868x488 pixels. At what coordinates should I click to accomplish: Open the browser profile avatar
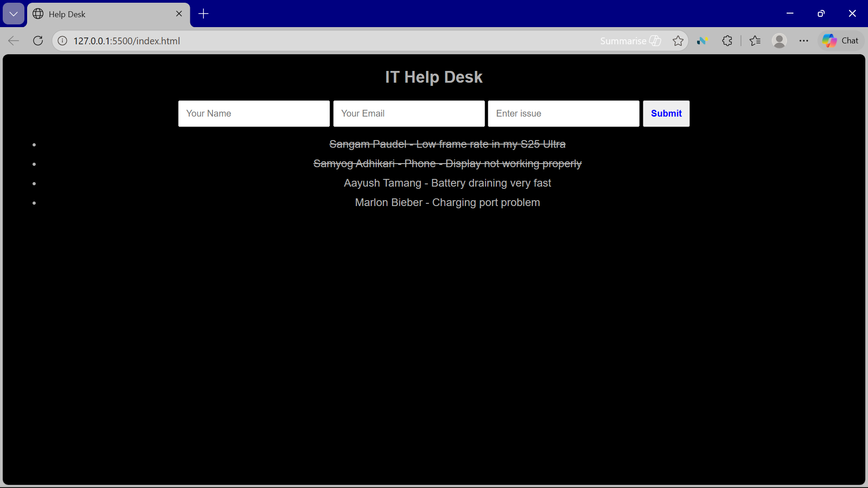[x=779, y=41]
